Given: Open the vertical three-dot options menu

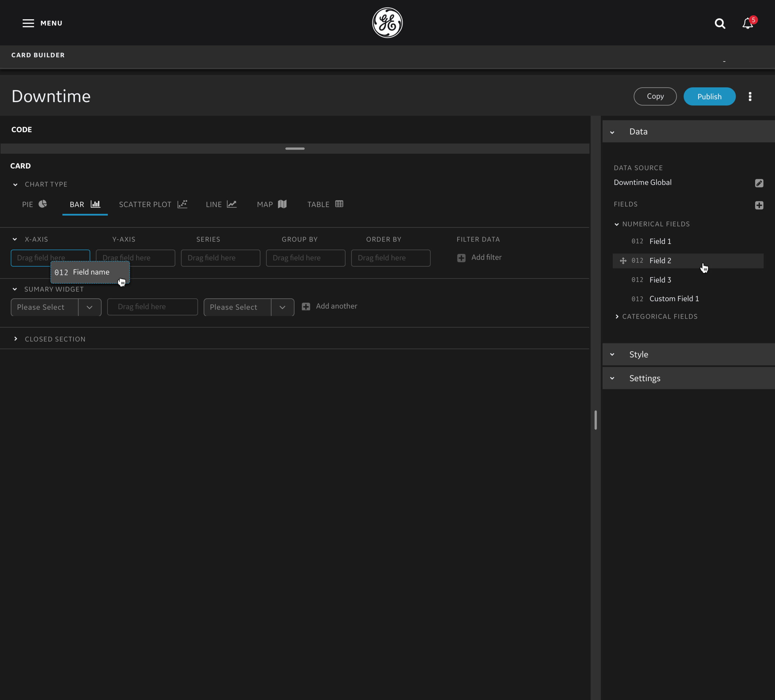Looking at the screenshot, I should (750, 96).
